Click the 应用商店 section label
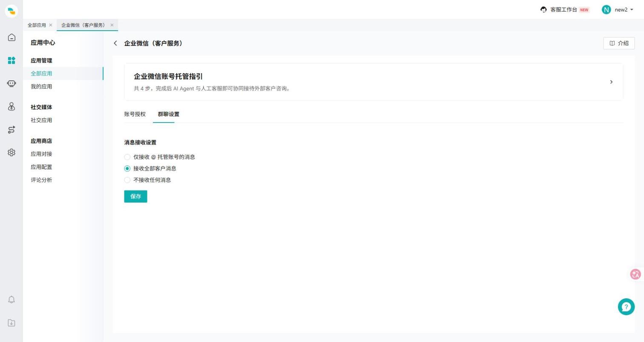This screenshot has width=644, height=342. 41,141
